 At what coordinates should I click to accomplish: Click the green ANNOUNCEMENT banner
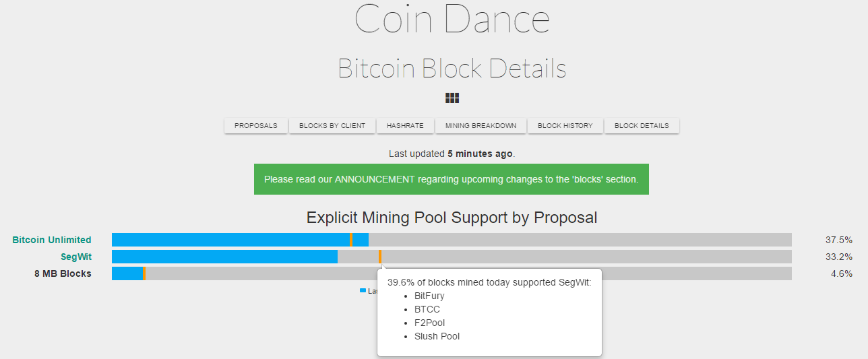point(452,179)
